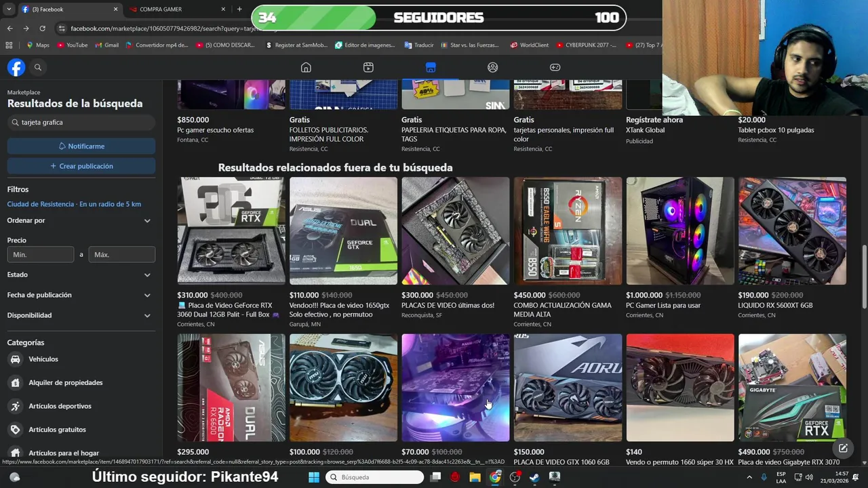The width and height of the screenshot is (868, 488).
Task: Click Artículos para el hogar icon
Action: point(15,453)
